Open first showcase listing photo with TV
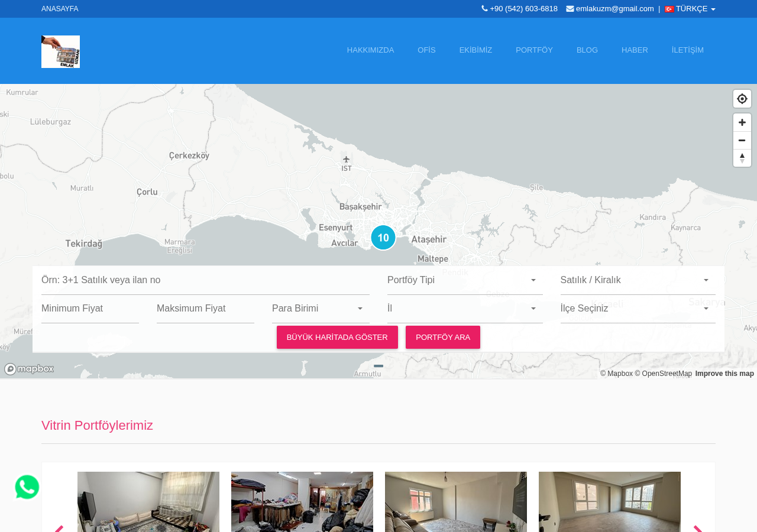 pyautogui.click(x=148, y=502)
